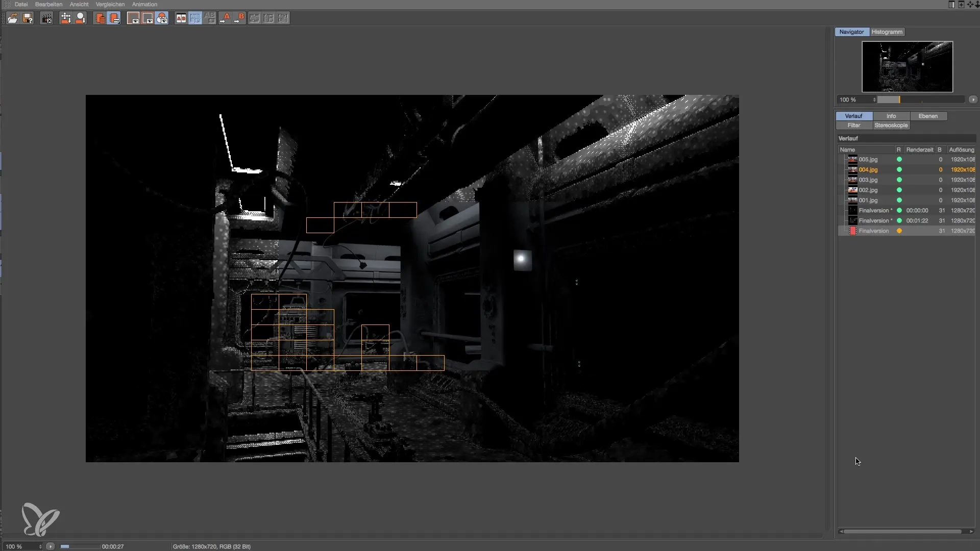Switch to the Navigator tab
The image size is (980, 551).
coord(852,32)
